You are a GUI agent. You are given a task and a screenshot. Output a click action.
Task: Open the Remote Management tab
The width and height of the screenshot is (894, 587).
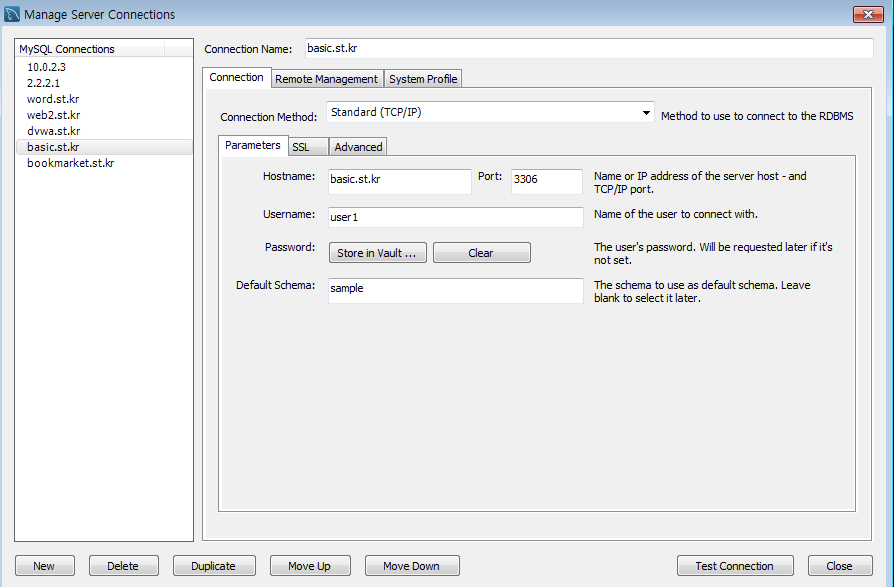(326, 79)
